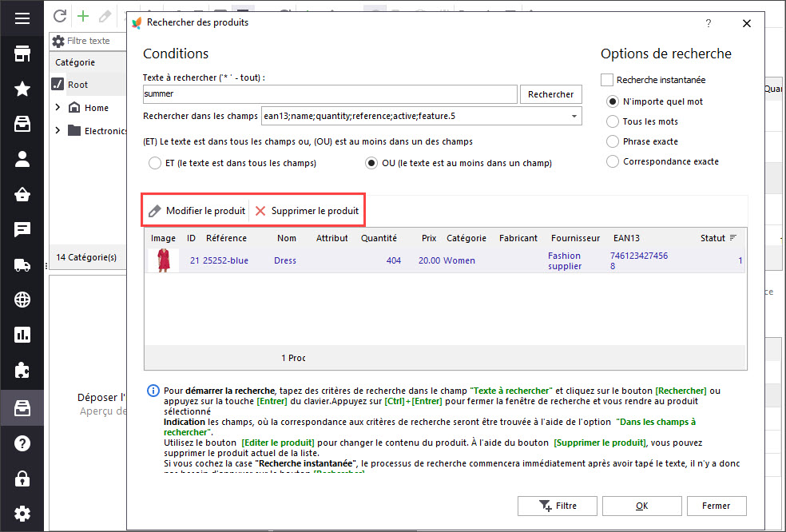Open the store icon in sidebar
This screenshot has height=532, width=786.
tap(22, 54)
